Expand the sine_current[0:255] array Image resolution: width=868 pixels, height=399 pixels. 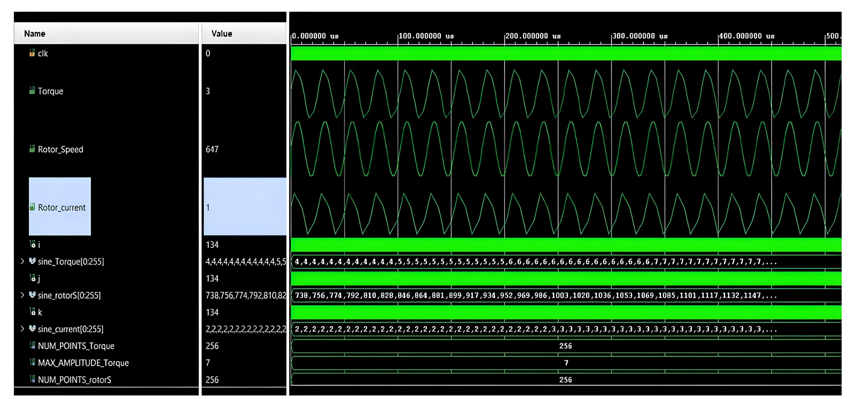point(22,328)
